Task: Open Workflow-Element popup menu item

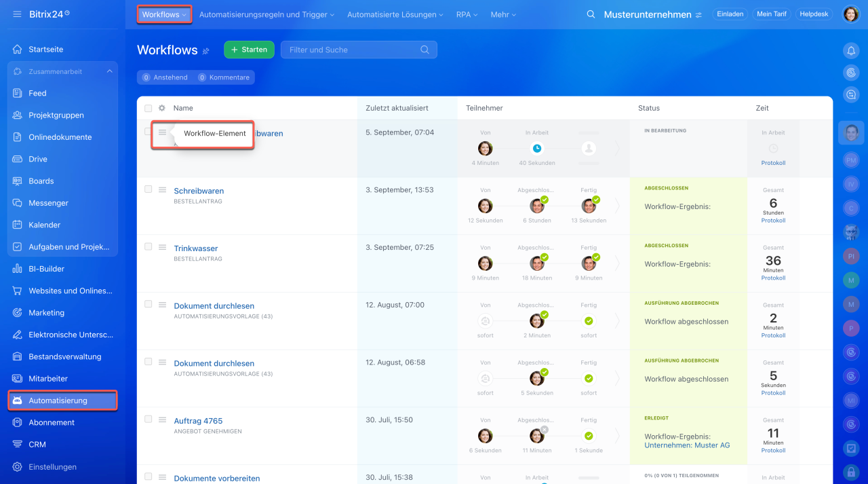Action: coord(214,134)
